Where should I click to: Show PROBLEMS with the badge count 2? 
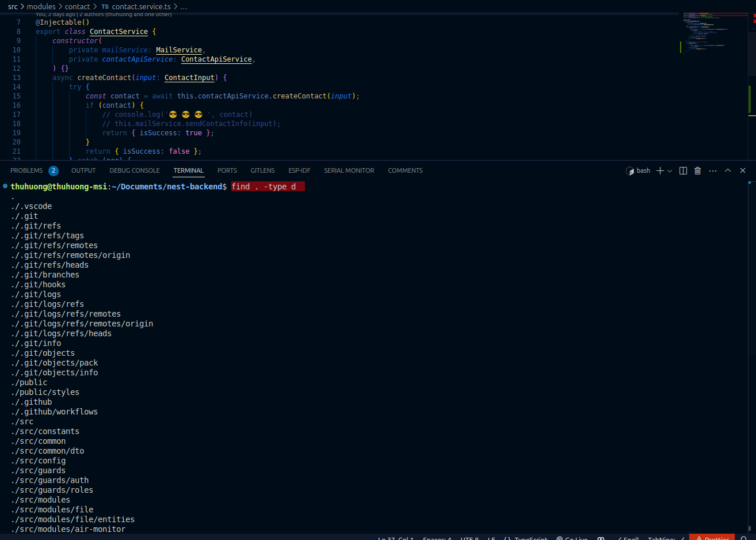pos(35,170)
